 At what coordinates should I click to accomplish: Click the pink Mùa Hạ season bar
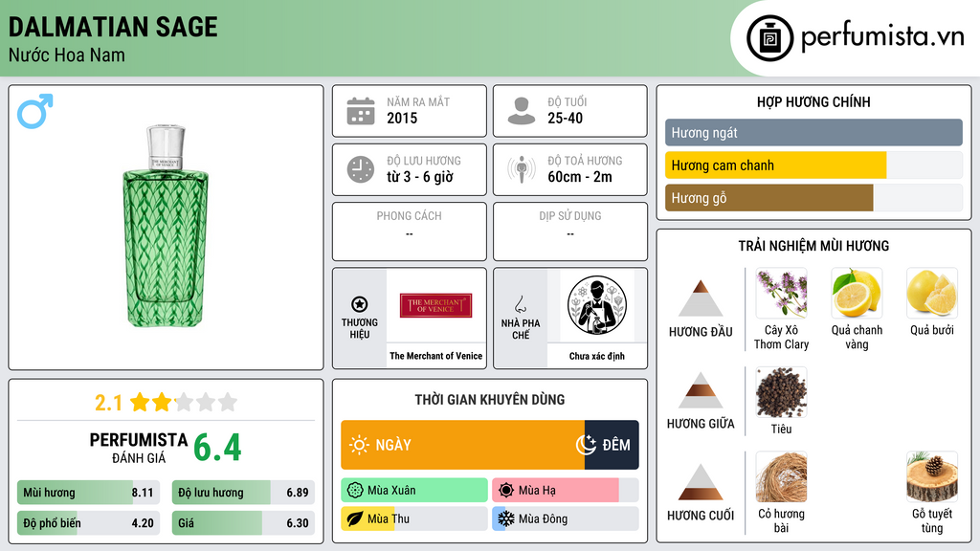566,491
